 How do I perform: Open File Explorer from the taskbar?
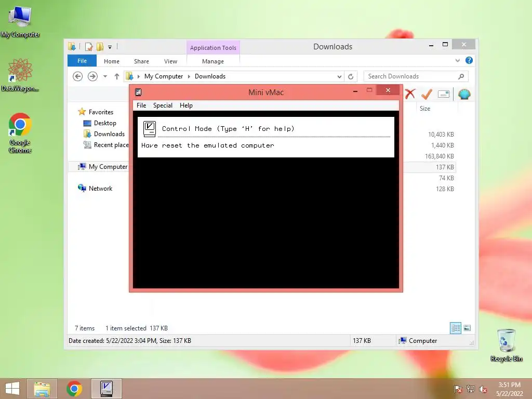click(42, 389)
